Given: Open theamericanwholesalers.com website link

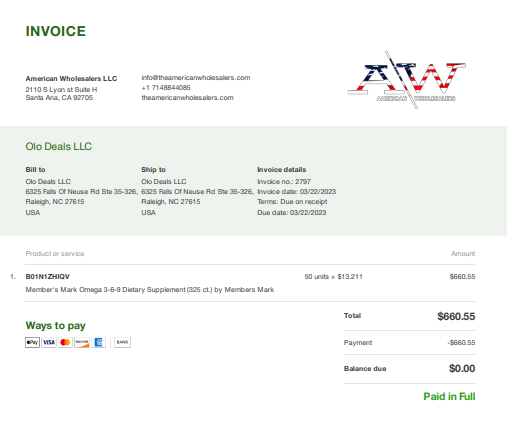Looking at the screenshot, I should (x=187, y=98).
